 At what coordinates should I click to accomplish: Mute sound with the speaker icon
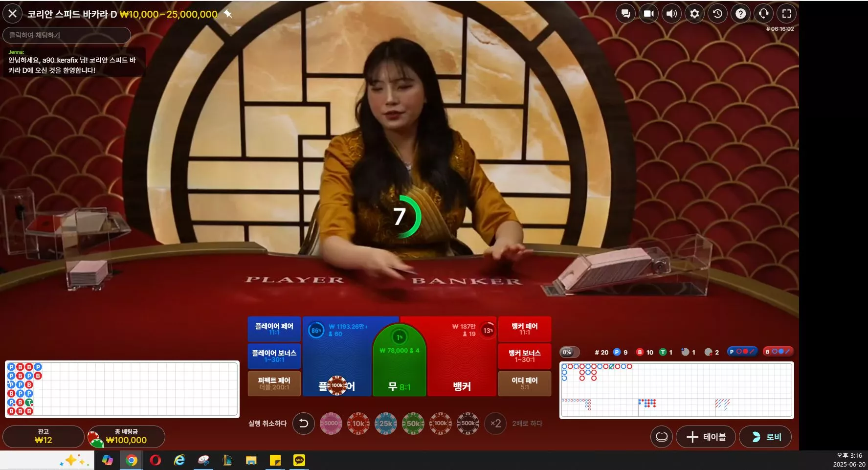(671, 14)
